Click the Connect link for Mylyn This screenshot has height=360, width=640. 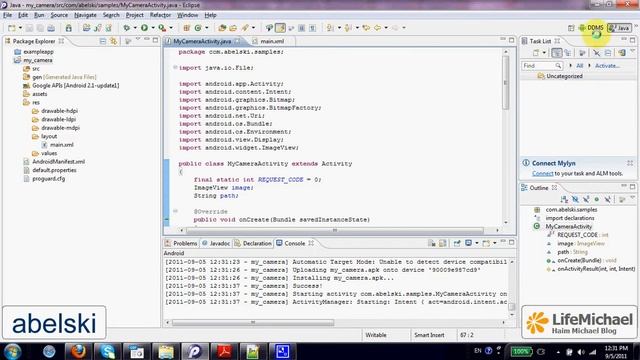tap(542, 173)
